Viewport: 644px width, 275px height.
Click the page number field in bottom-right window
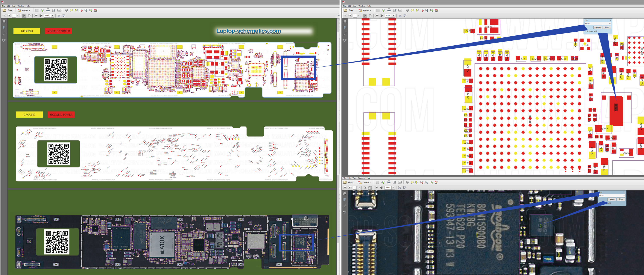(x=354, y=187)
